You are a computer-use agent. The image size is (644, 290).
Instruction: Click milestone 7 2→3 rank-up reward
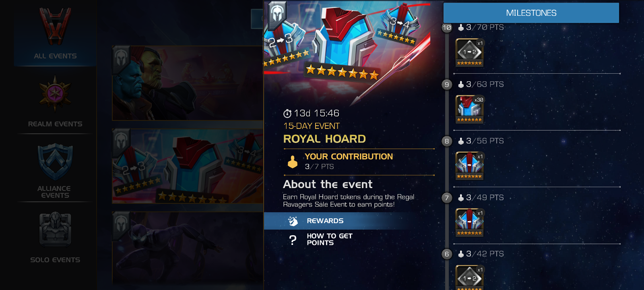click(469, 222)
